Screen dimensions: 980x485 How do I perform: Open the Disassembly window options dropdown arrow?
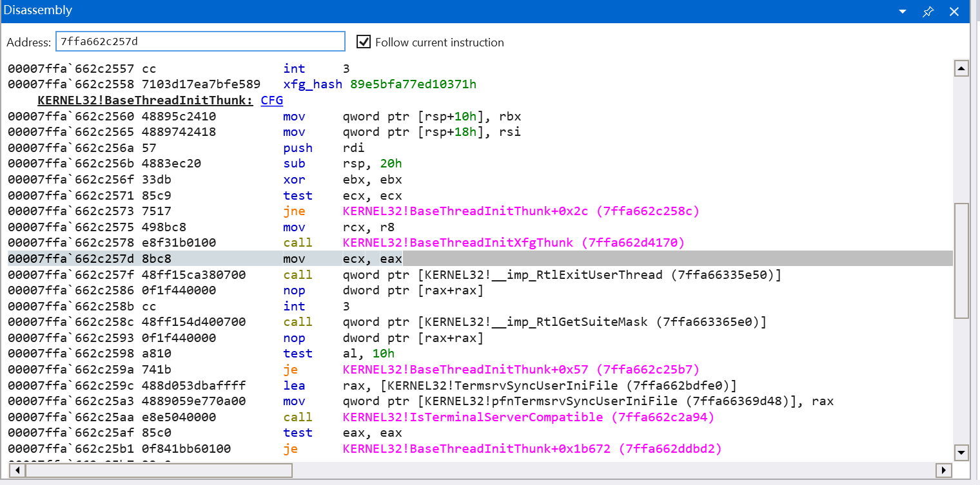pyautogui.click(x=903, y=12)
